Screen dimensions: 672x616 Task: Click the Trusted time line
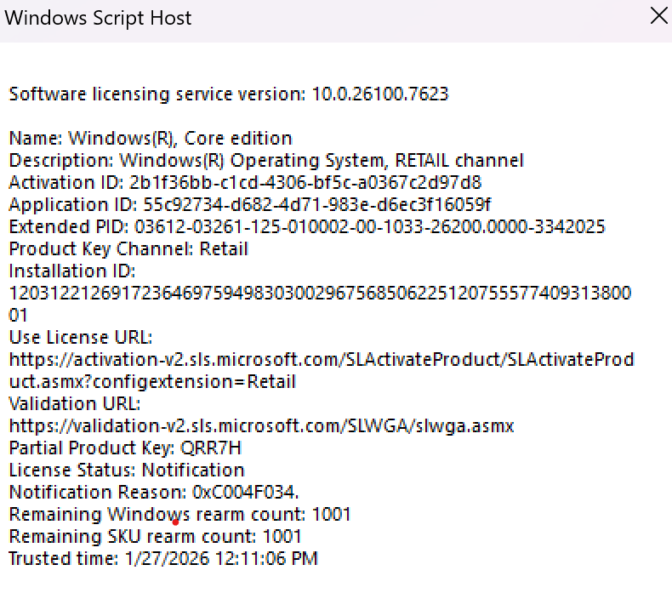(163, 559)
